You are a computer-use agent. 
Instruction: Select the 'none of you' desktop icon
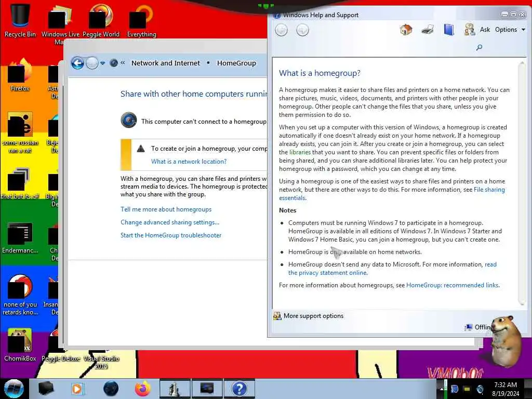click(x=20, y=295)
